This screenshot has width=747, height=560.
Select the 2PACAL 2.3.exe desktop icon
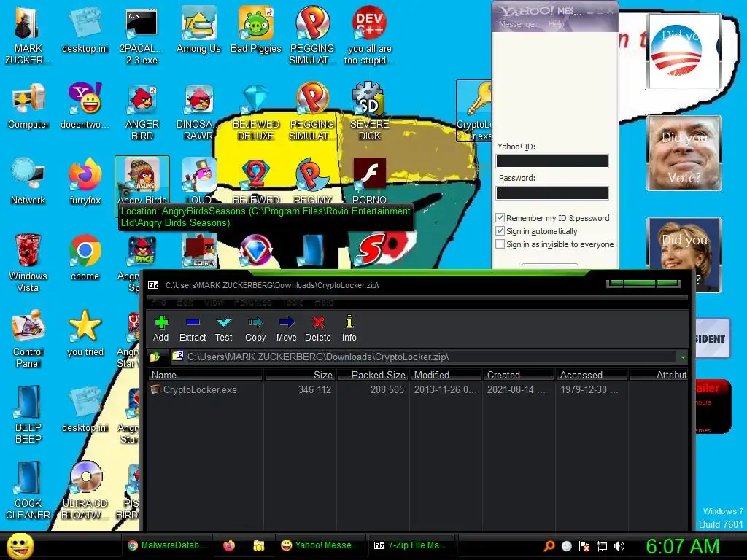point(142,36)
